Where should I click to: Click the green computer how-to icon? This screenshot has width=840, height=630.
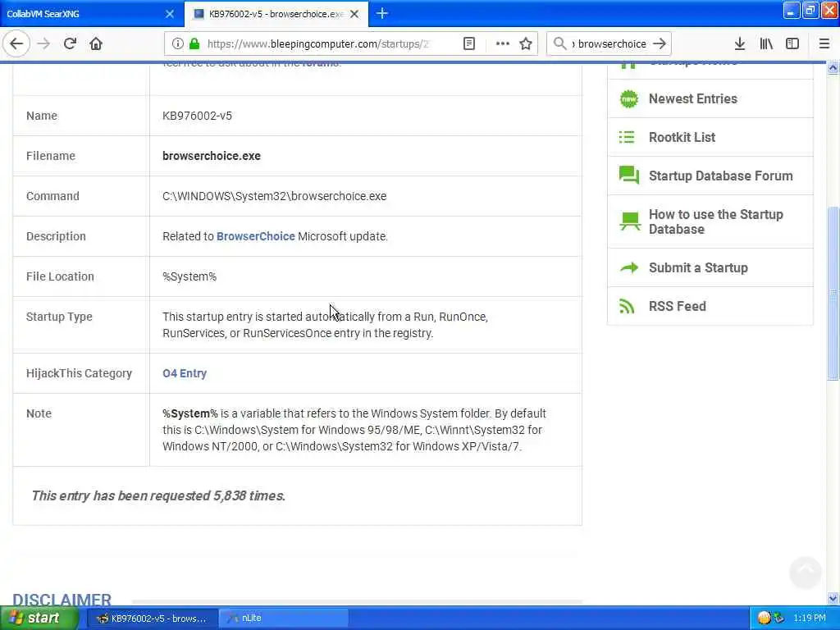(x=630, y=221)
